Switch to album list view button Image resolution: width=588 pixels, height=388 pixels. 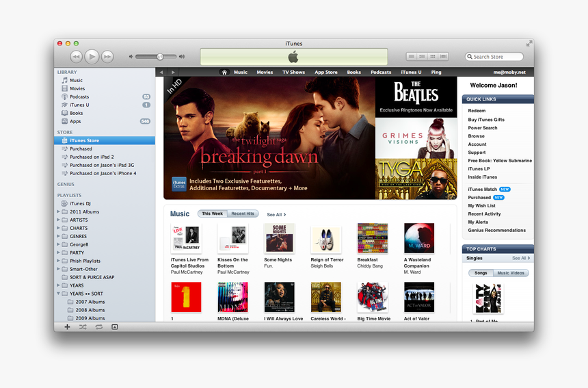[x=422, y=56]
